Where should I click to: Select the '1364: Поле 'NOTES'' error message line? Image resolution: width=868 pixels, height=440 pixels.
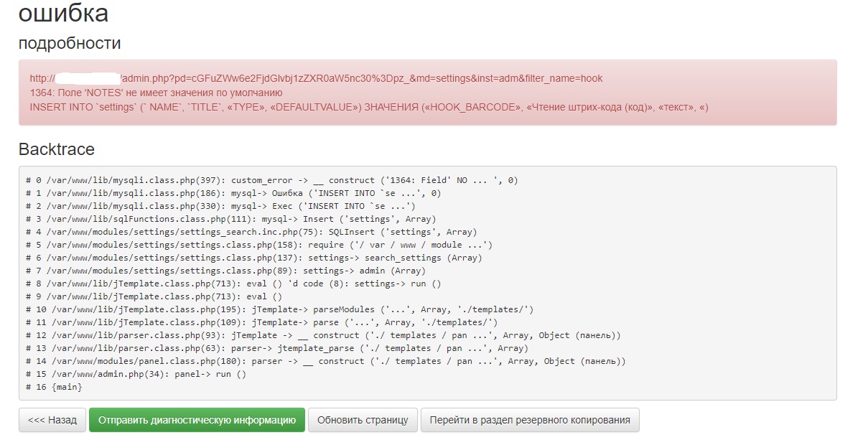pyautogui.click(x=156, y=93)
